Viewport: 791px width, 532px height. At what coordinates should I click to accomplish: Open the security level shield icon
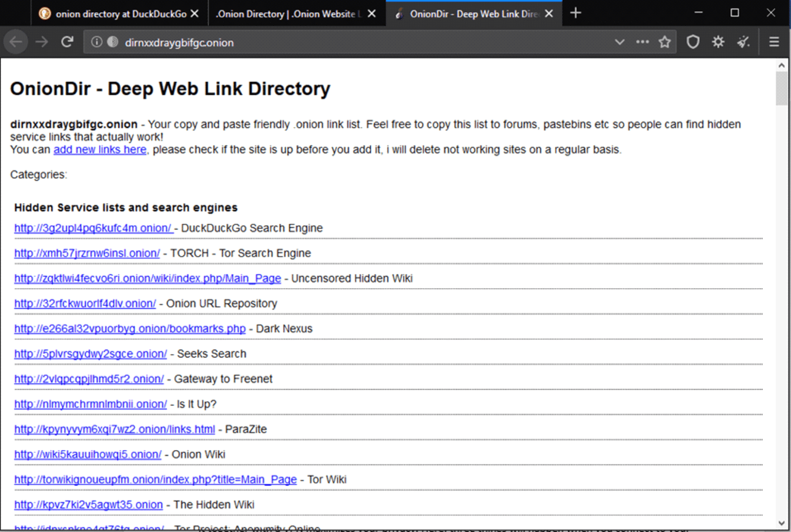693,42
